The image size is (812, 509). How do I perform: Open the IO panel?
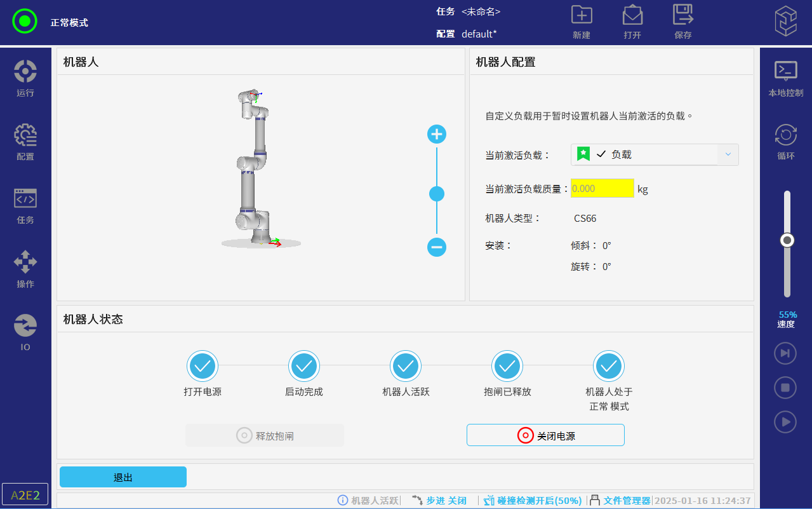[x=25, y=332]
